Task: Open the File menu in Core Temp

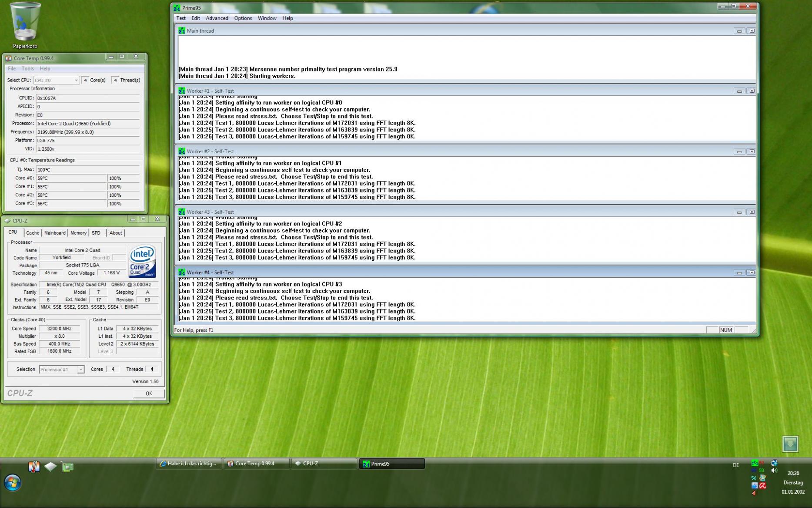Action: [12, 68]
